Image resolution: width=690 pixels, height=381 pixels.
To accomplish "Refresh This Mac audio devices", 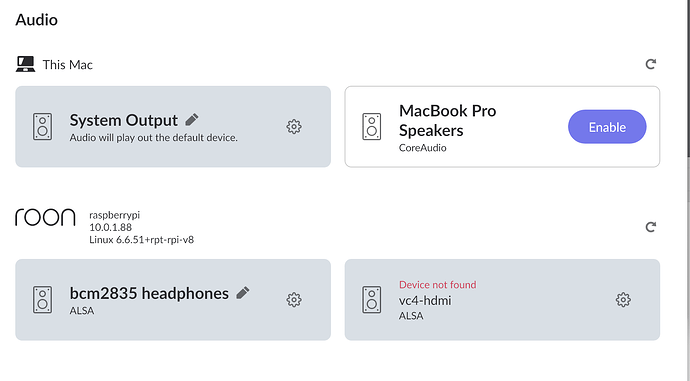I will click(651, 64).
